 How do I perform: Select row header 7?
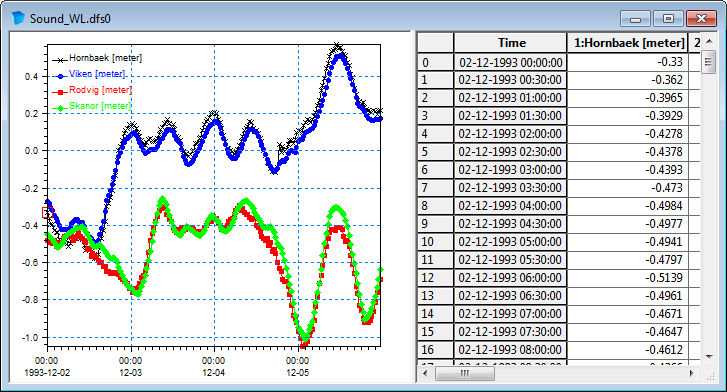tap(435, 188)
